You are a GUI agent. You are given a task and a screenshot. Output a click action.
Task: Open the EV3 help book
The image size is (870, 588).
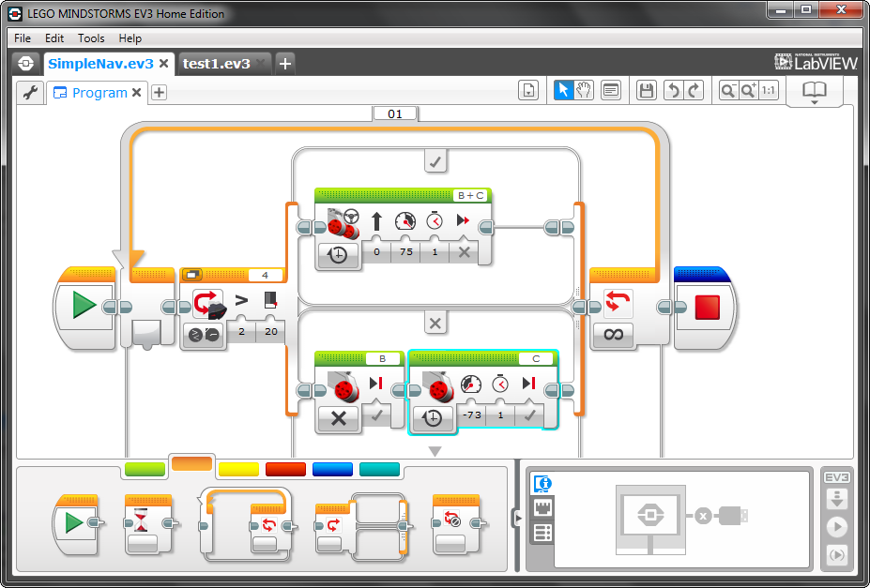coord(815,91)
